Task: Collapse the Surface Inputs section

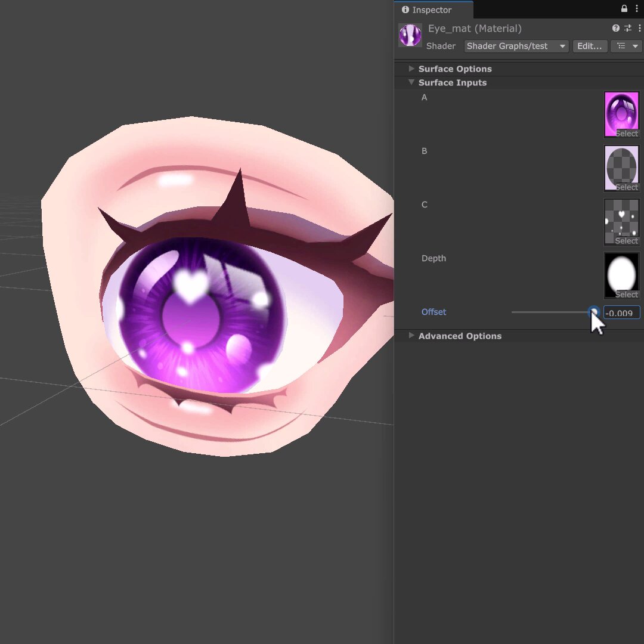Action: click(x=452, y=82)
